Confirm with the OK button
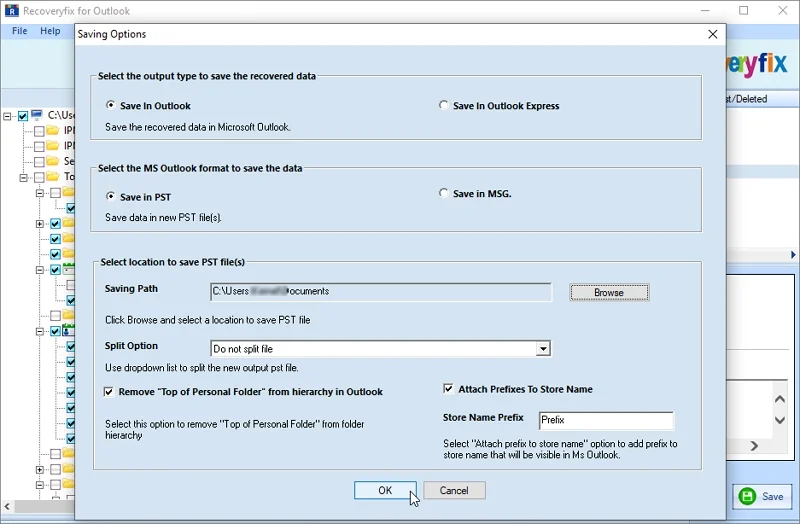Viewport: 800px width, 524px height. (385, 490)
